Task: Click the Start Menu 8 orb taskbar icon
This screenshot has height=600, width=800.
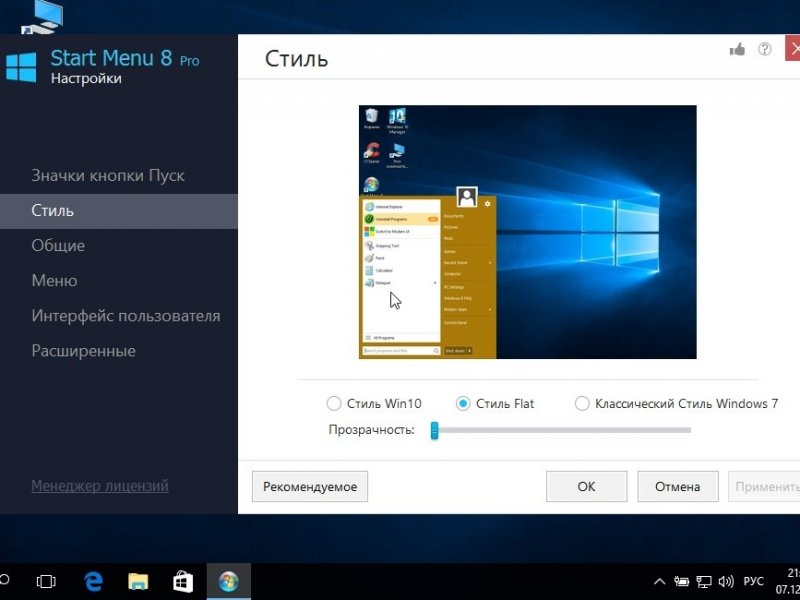Action: click(229, 581)
